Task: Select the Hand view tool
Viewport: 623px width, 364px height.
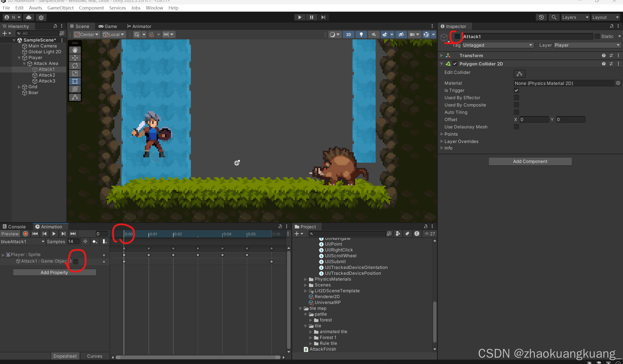Action: [x=75, y=50]
